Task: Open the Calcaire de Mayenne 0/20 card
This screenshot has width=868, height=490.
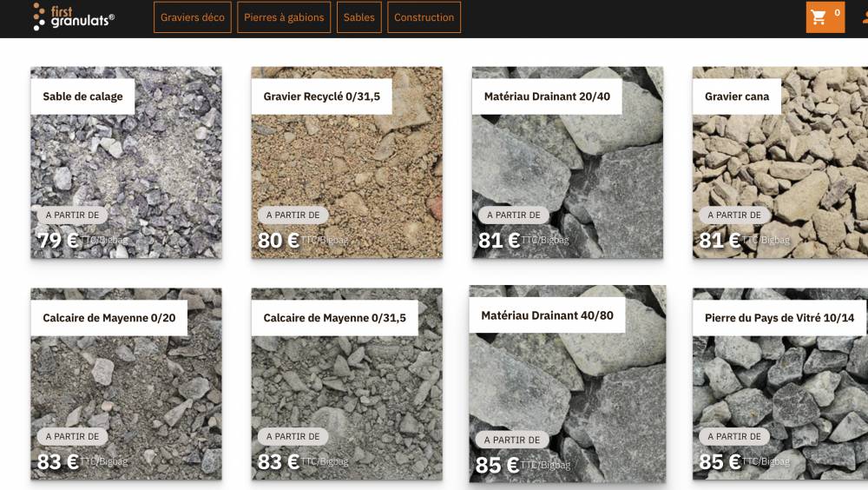Action: coord(126,384)
